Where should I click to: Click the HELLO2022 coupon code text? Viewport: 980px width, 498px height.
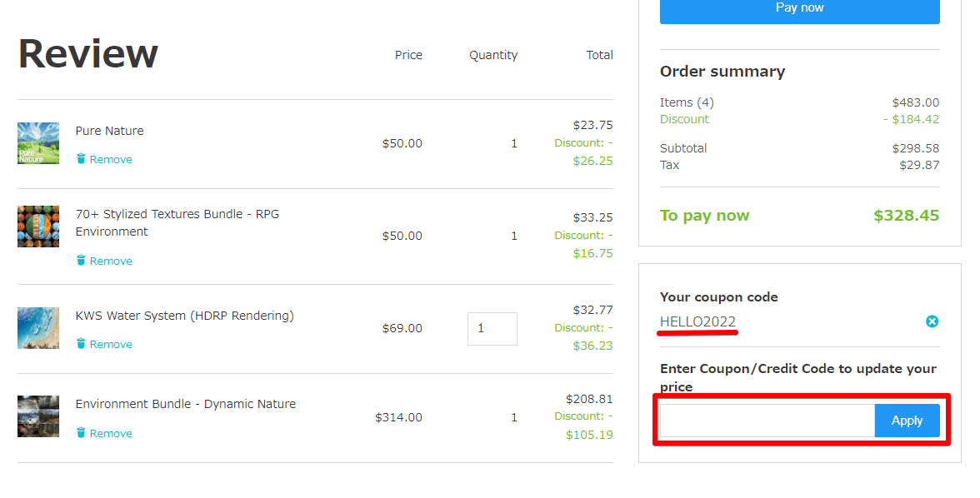click(697, 321)
